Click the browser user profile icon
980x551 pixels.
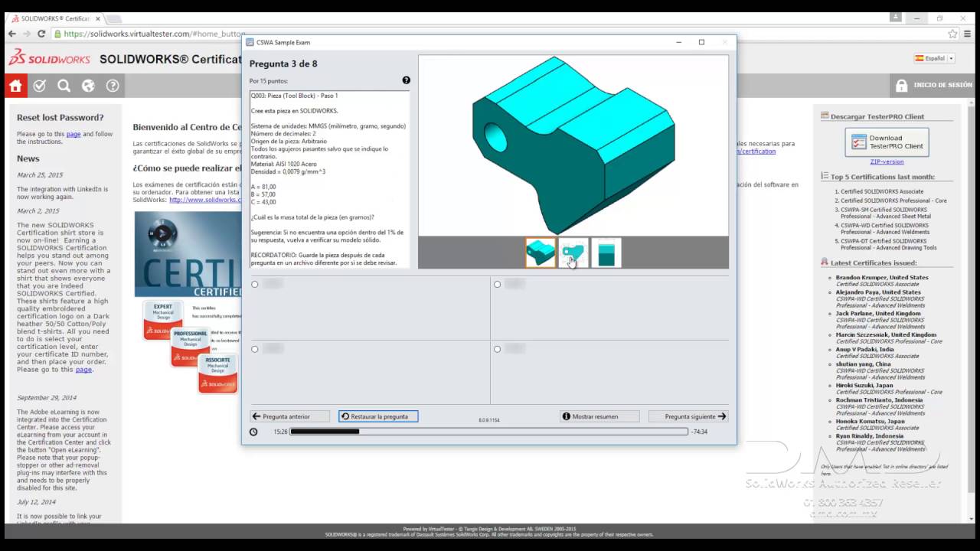[x=896, y=17]
